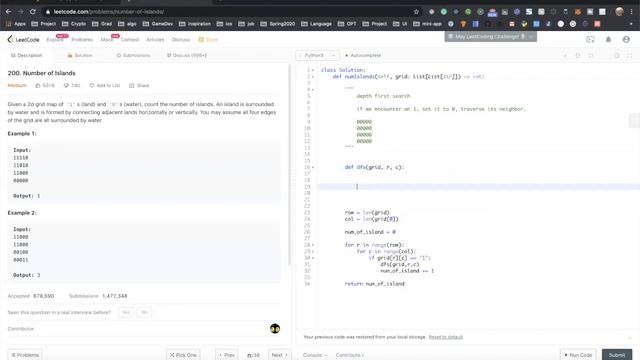Open Explore in top navigation
The image size is (640, 360).
(x=55, y=40)
